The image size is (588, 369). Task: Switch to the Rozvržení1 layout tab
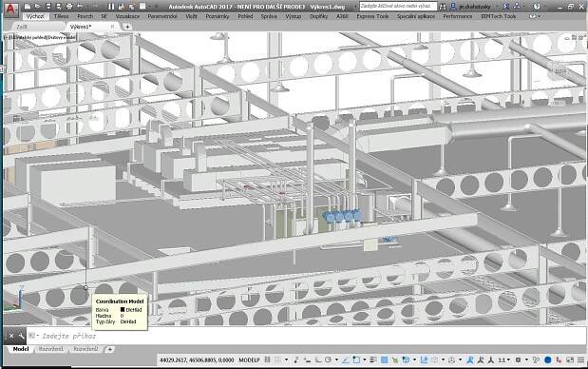(51, 349)
